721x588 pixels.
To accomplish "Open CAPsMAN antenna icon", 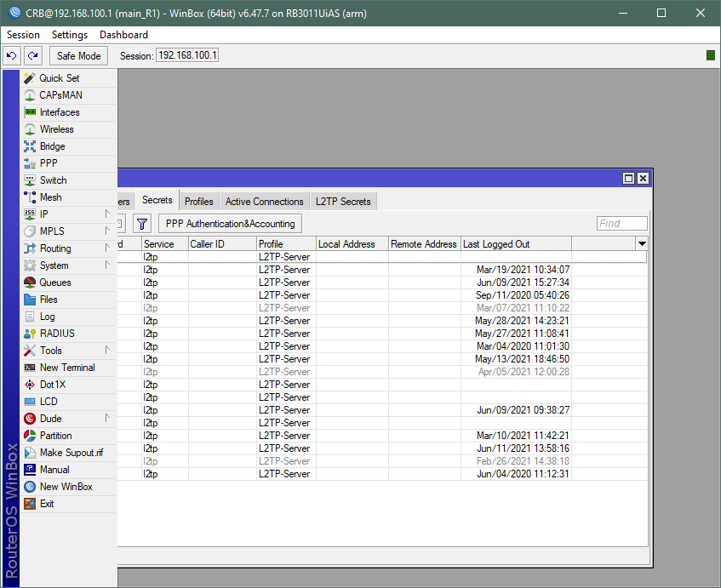I will pyautogui.click(x=30, y=95).
